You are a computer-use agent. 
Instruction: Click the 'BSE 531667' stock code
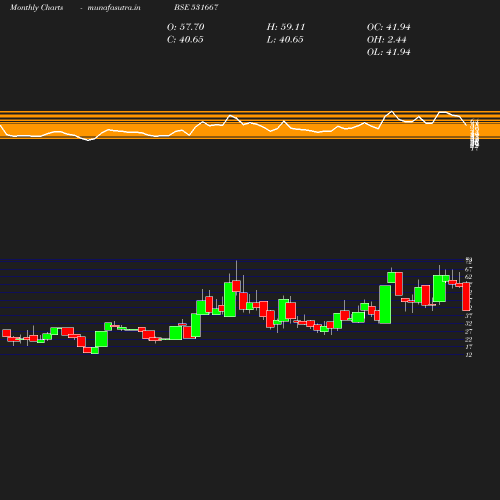point(196,7)
